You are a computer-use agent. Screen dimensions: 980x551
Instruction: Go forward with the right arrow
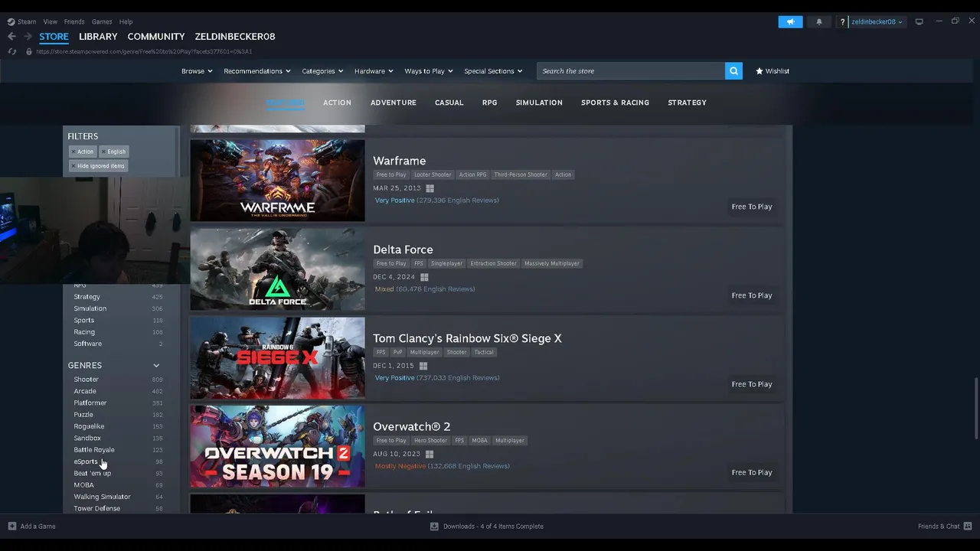pos(28,36)
